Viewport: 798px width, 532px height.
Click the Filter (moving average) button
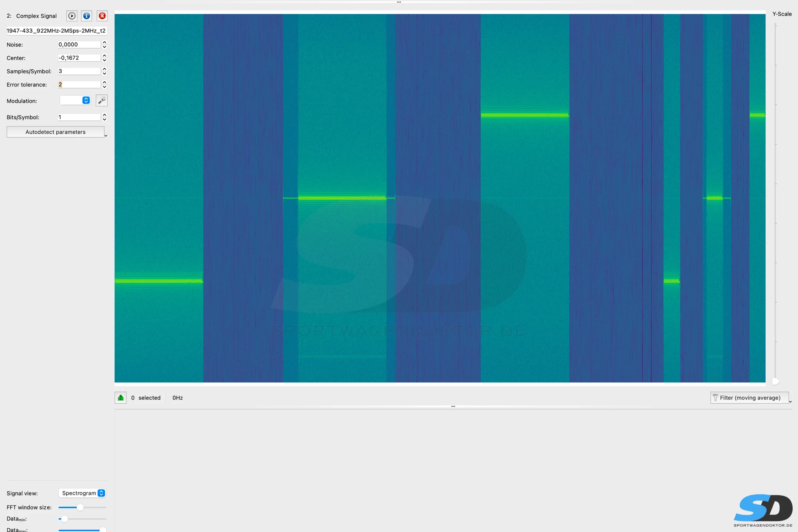coord(749,398)
